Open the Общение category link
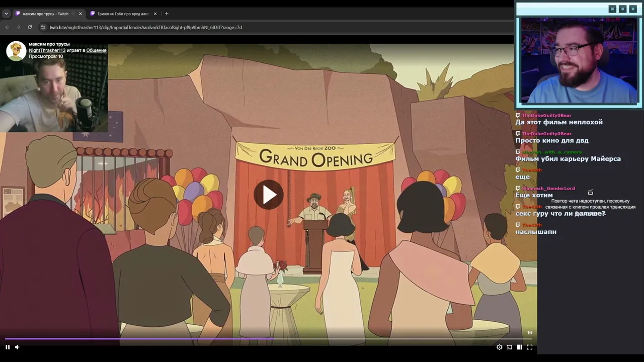The height and width of the screenshot is (362, 644). click(96, 50)
